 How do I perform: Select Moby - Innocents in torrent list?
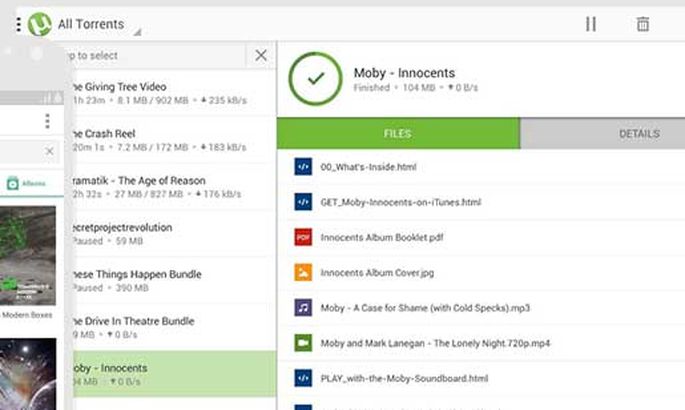173,374
